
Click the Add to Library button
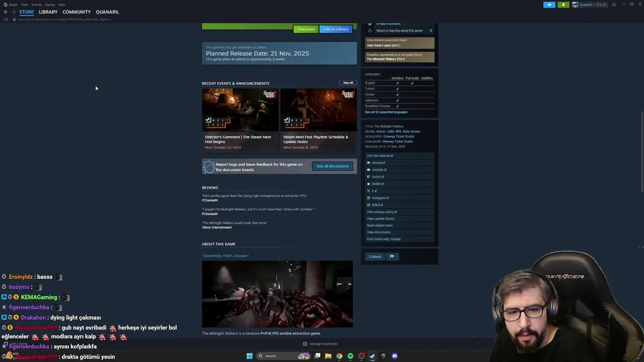[336, 29]
